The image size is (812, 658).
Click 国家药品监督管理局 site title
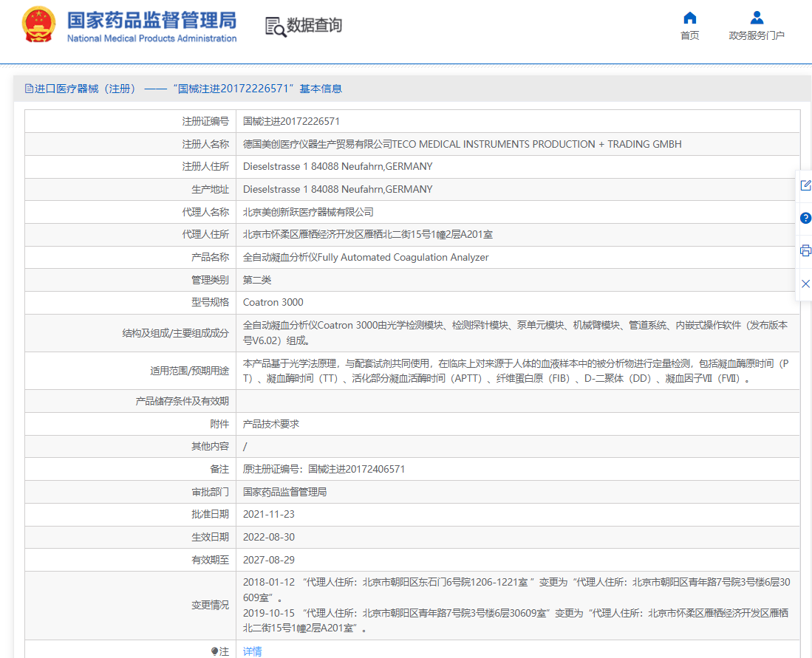click(x=151, y=20)
